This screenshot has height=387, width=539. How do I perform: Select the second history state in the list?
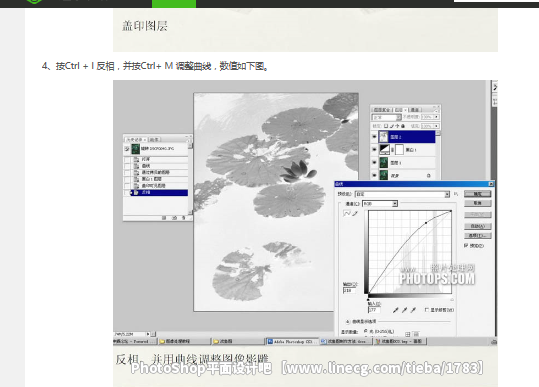click(159, 166)
